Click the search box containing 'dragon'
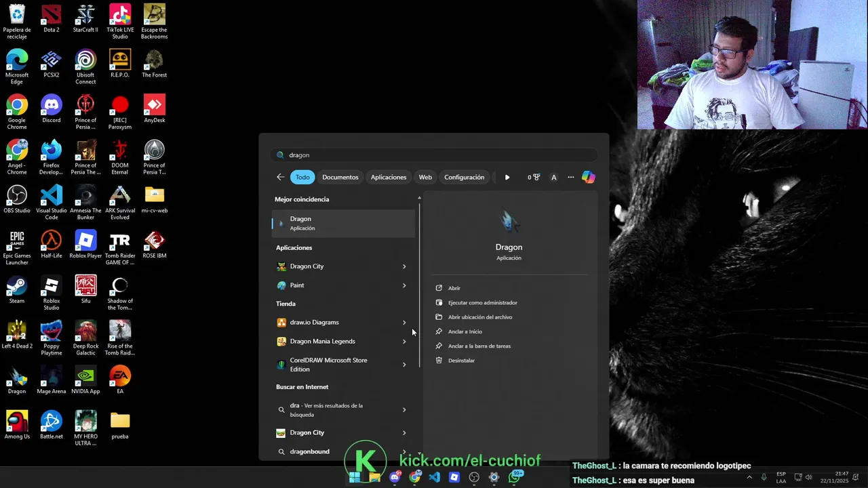868x488 pixels. 434,155
